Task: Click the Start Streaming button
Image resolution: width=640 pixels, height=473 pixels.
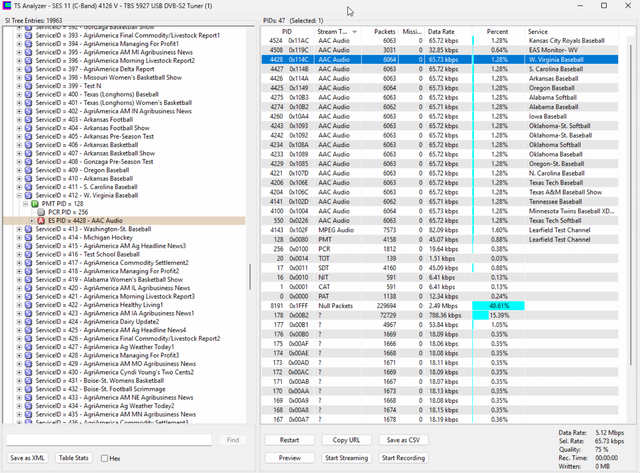Action: click(x=346, y=458)
